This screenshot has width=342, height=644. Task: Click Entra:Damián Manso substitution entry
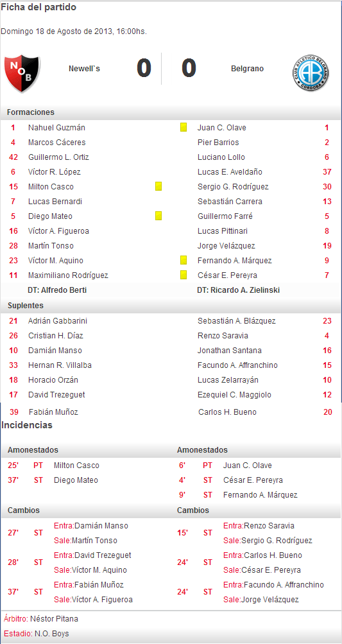coord(91,526)
